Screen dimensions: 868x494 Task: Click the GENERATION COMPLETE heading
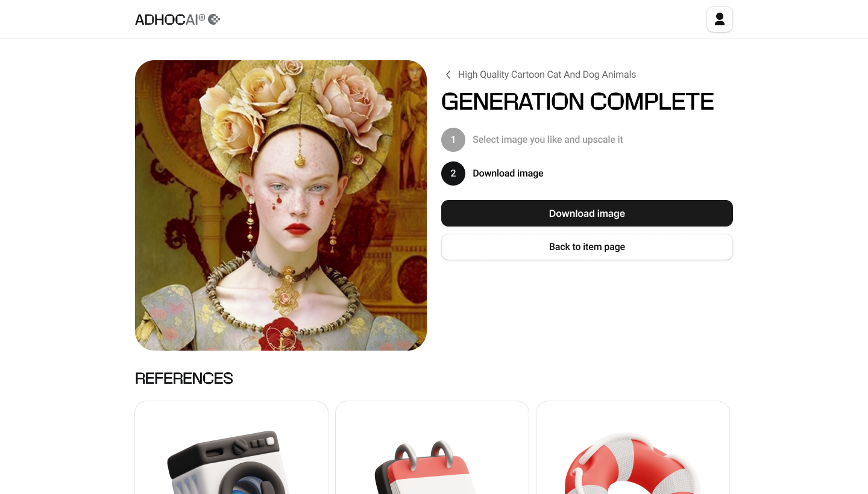tap(577, 102)
